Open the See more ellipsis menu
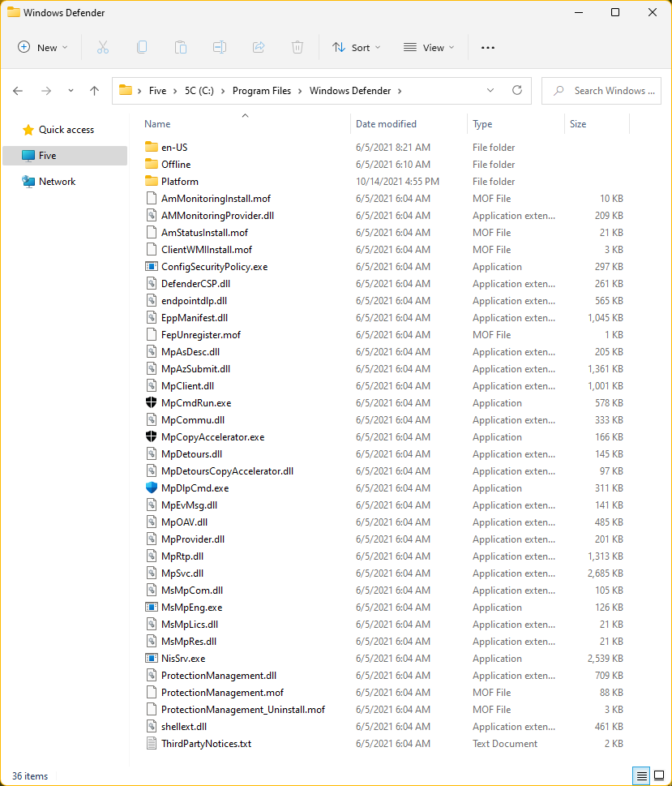Image resolution: width=672 pixels, height=786 pixels. [487, 48]
